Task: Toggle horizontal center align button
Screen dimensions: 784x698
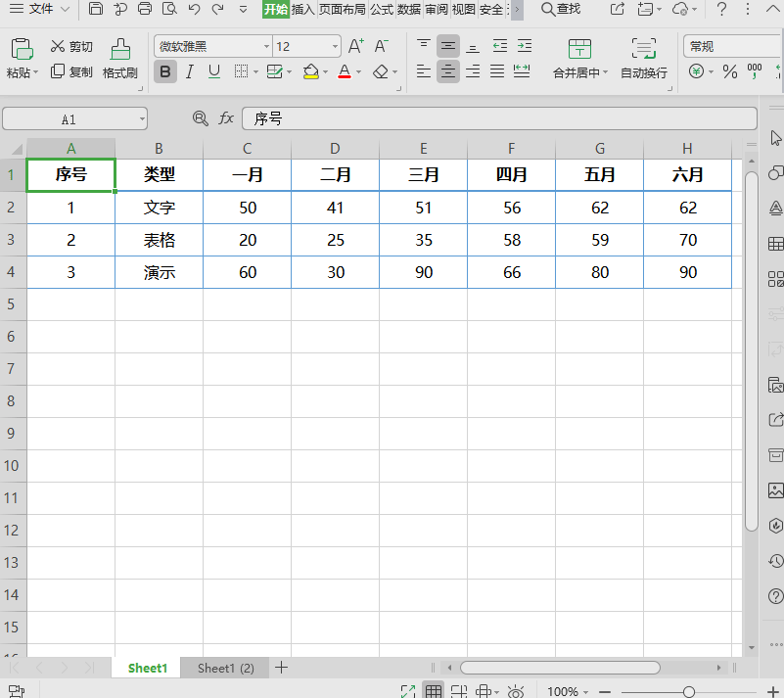Action: click(x=448, y=71)
